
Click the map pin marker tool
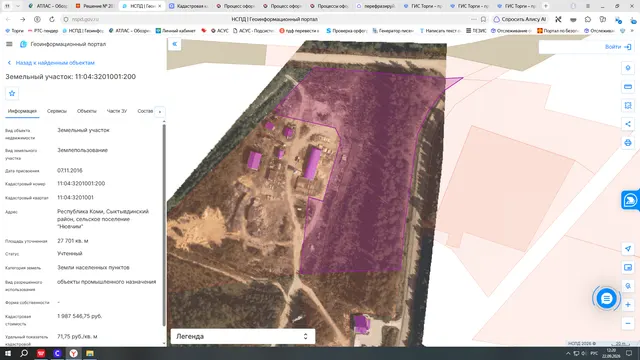point(628,68)
